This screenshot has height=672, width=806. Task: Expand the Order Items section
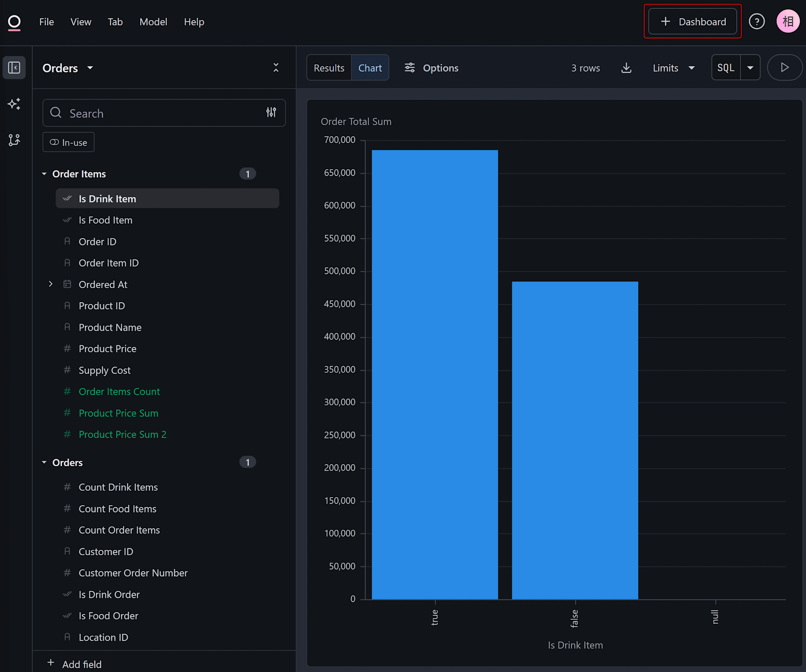[45, 173]
